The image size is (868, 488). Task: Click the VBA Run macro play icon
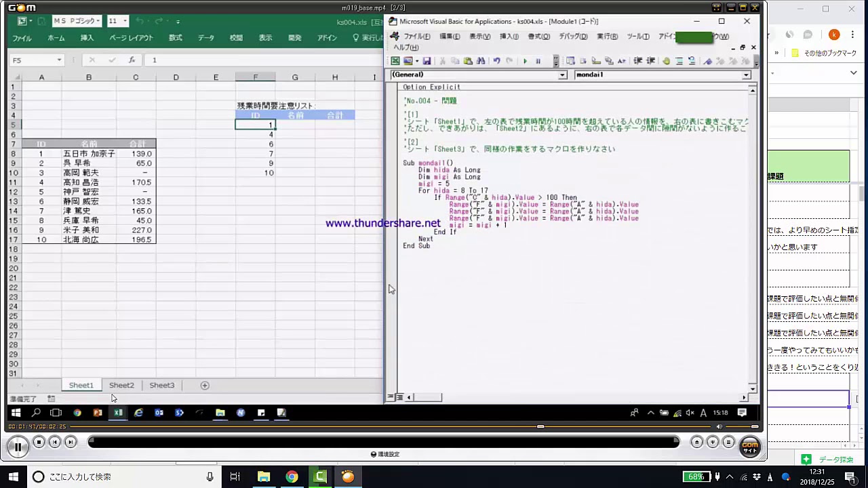(525, 61)
